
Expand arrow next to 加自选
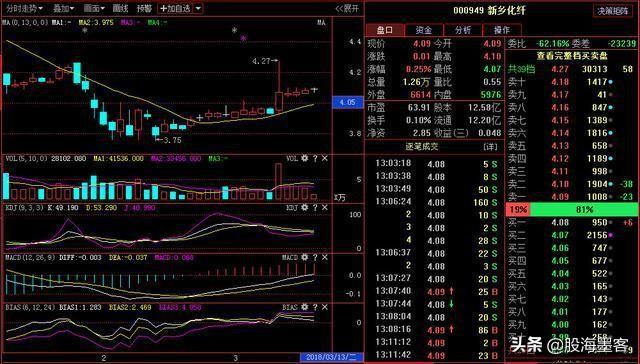click(198, 8)
